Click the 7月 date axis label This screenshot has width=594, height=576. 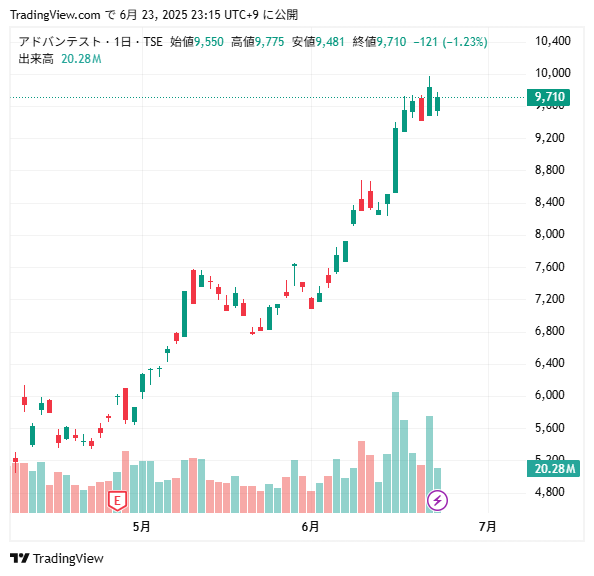pos(488,526)
